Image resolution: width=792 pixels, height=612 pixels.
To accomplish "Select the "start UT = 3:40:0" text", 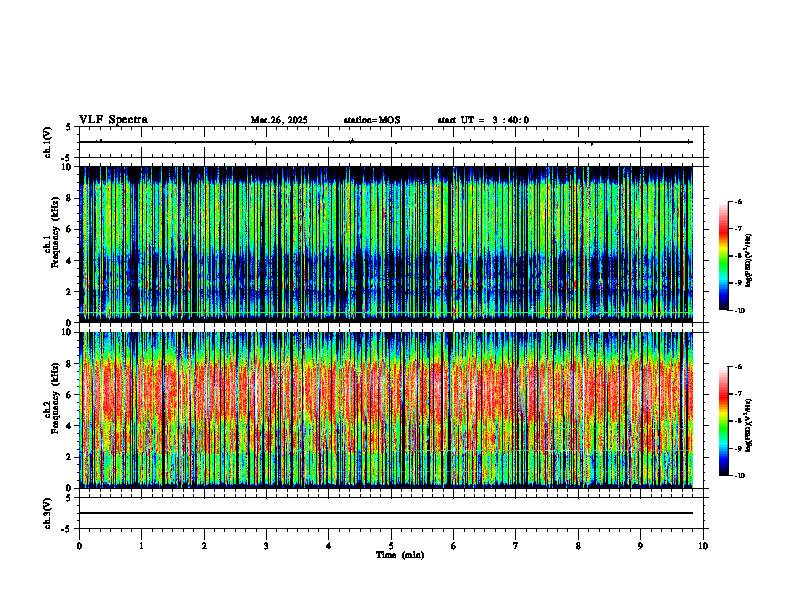I will click(483, 120).
